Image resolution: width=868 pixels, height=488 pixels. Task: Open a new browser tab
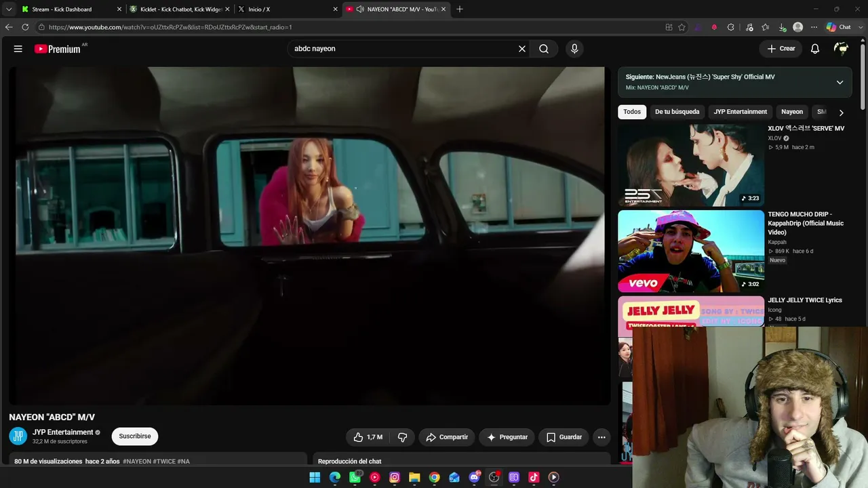tap(460, 9)
